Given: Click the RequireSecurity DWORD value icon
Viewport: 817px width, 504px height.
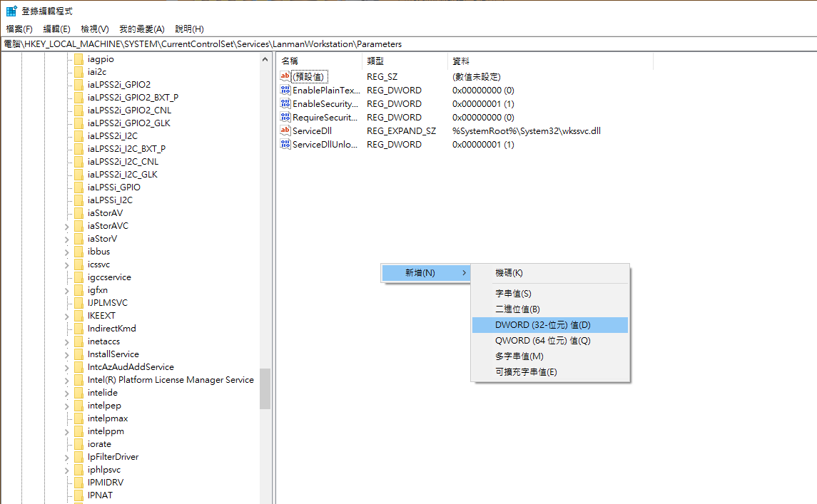Looking at the screenshot, I should (285, 118).
